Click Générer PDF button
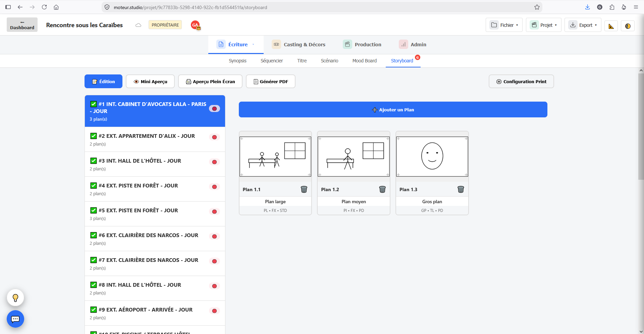This screenshot has height=334, width=644. tap(271, 81)
